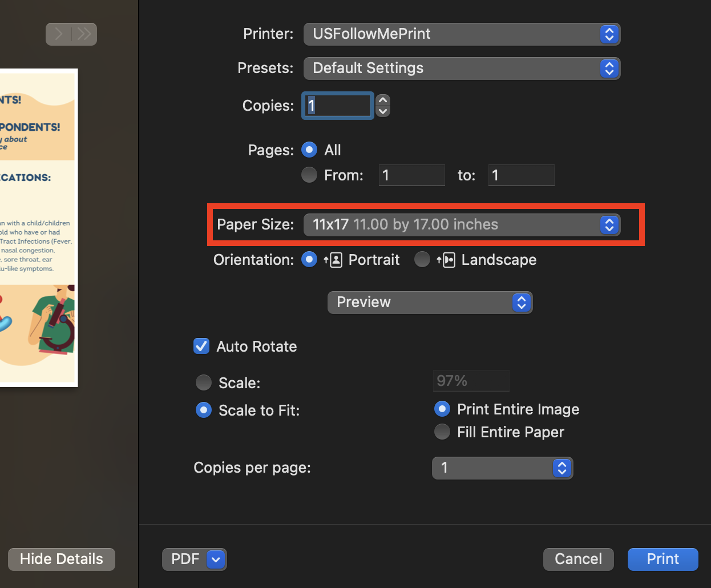Viewport: 711px width, 588px height.
Task: Select the Fill Entire Paper option
Action: 442,432
